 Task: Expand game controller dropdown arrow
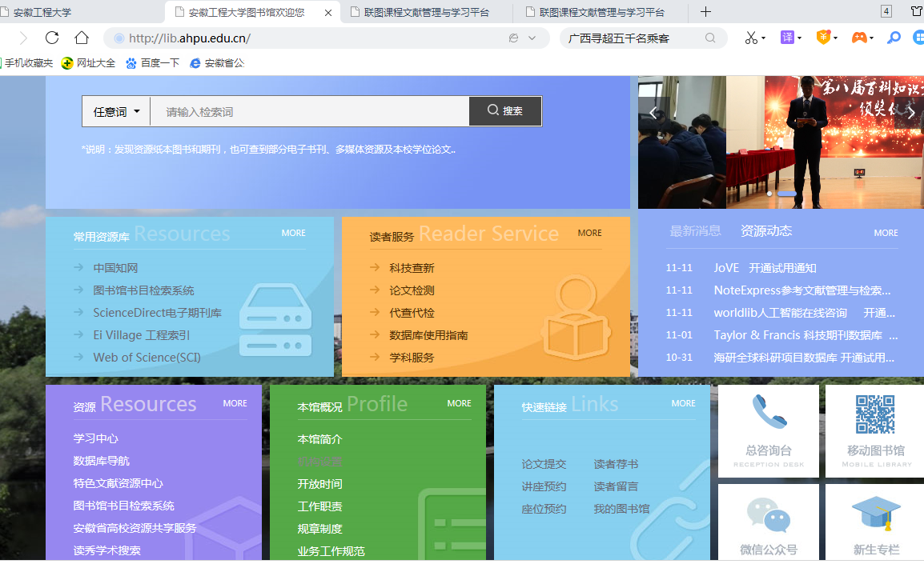pyautogui.click(x=871, y=38)
